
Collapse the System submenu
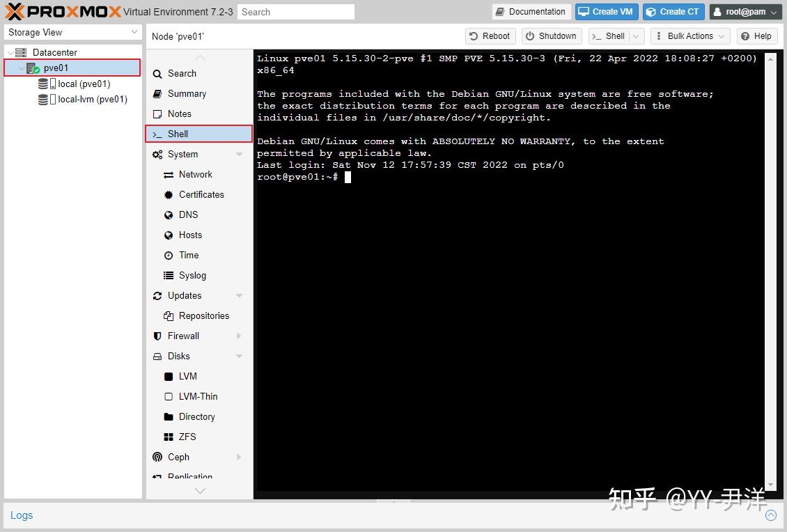point(240,154)
